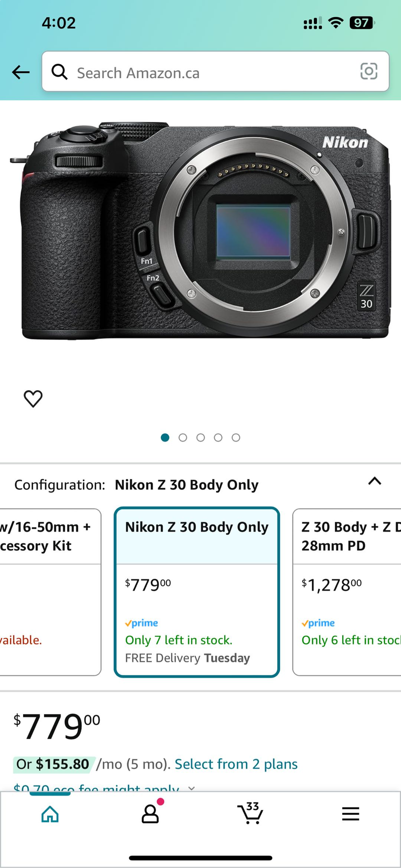The image size is (401, 868).
Task: Jump to second image carousel dot
Action: click(x=183, y=438)
